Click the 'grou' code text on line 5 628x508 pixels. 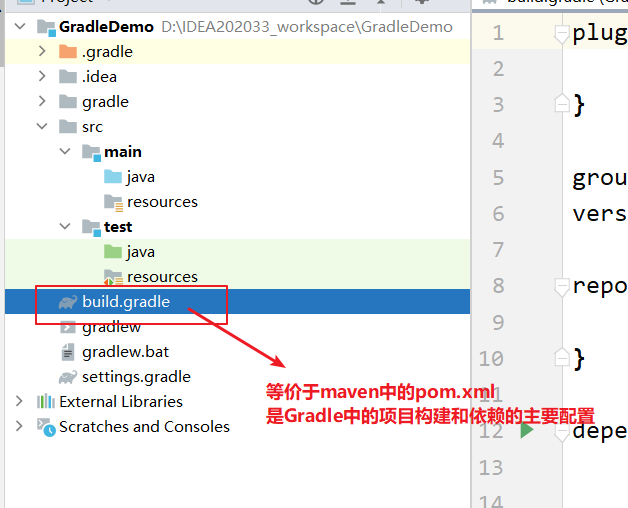[600, 179]
